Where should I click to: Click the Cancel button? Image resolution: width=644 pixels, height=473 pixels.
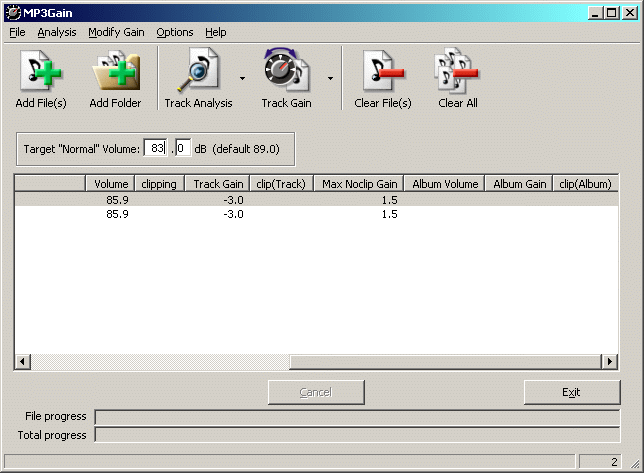point(316,392)
